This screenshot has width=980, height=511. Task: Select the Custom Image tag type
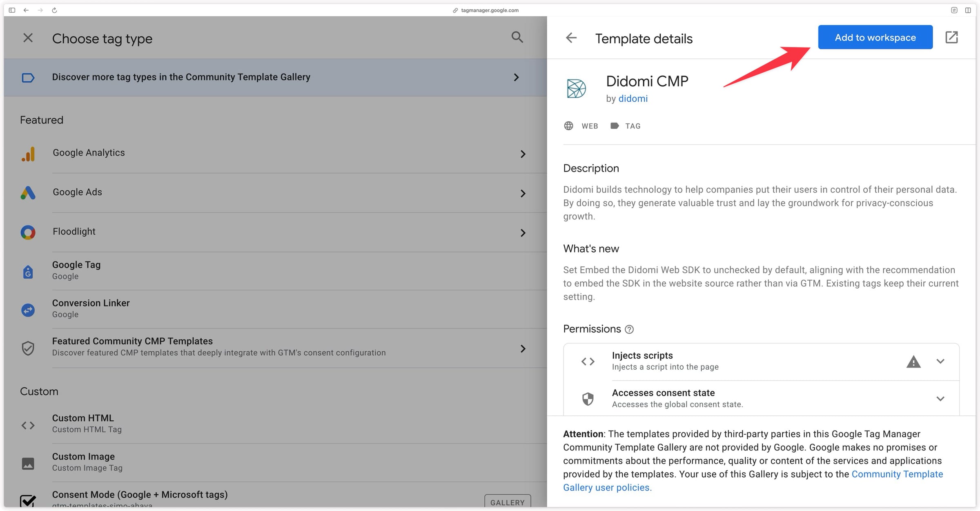click(x=275, y=462)
